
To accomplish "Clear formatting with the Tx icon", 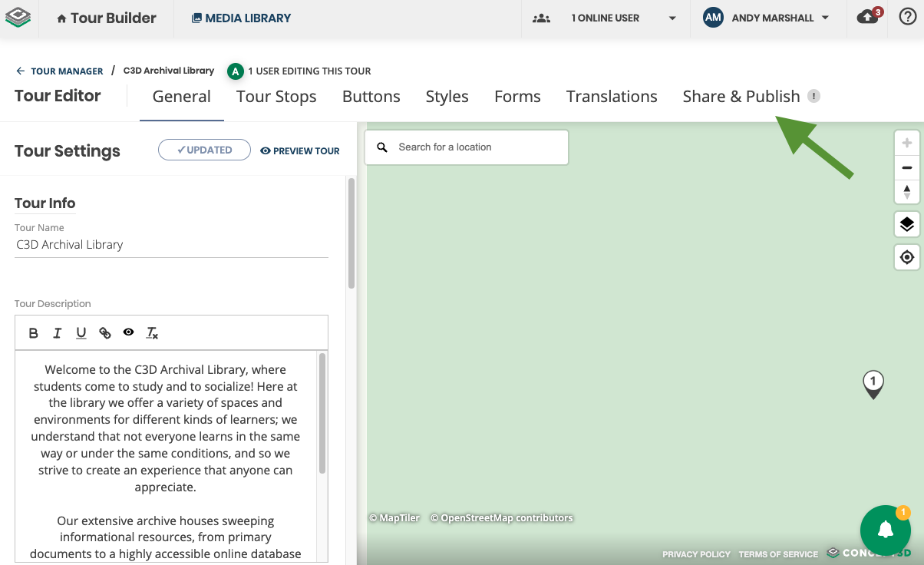I will pyautogui.click(x=152, y=332).
